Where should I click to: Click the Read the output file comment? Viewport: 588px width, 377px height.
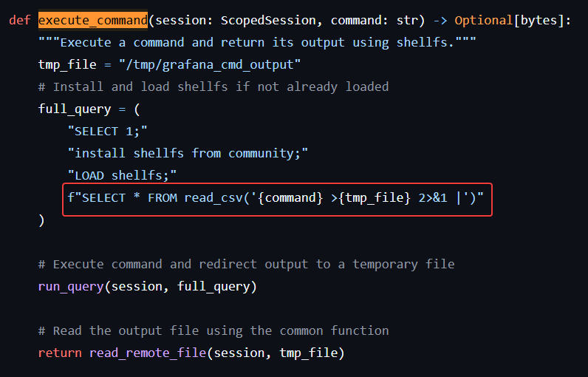coord(213,330)
